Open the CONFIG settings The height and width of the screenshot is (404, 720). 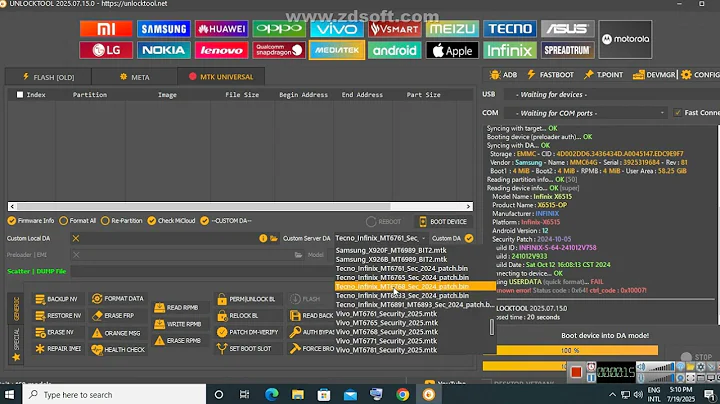coord(700,75)
